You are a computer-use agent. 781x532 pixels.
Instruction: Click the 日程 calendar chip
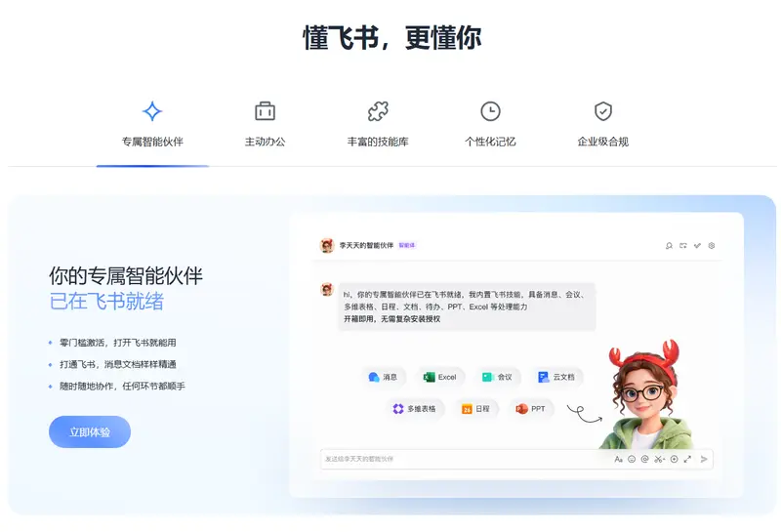[475, 409]
